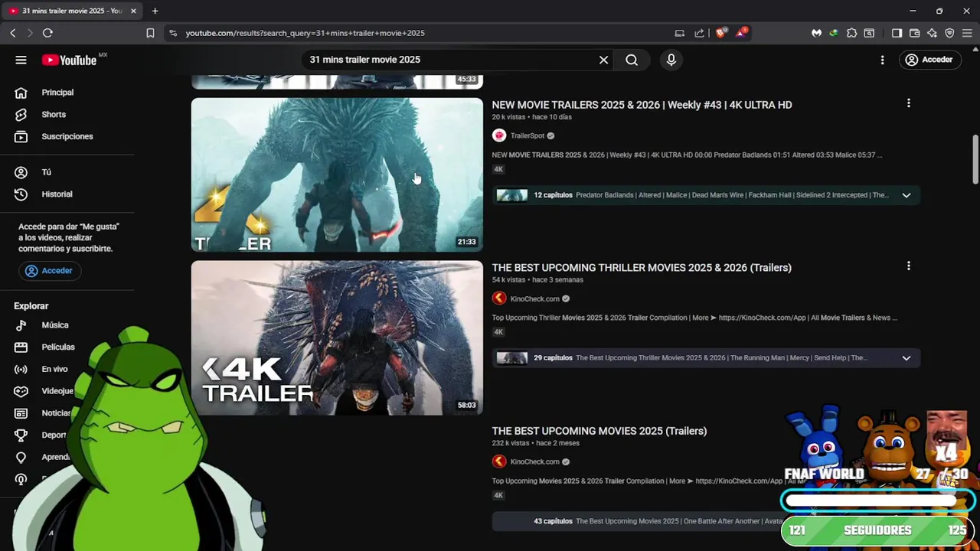Click the sidebar Acceder button

(x=50, y=271)
